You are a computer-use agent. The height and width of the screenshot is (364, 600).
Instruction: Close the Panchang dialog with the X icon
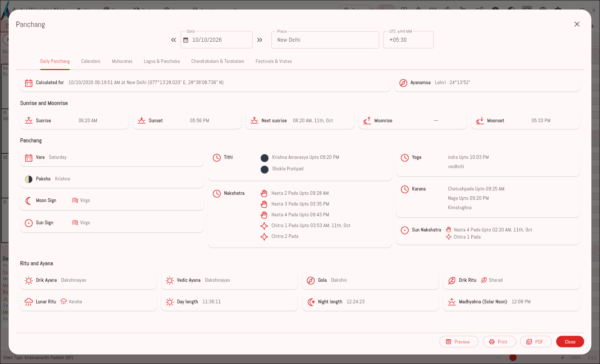(577, 24)
